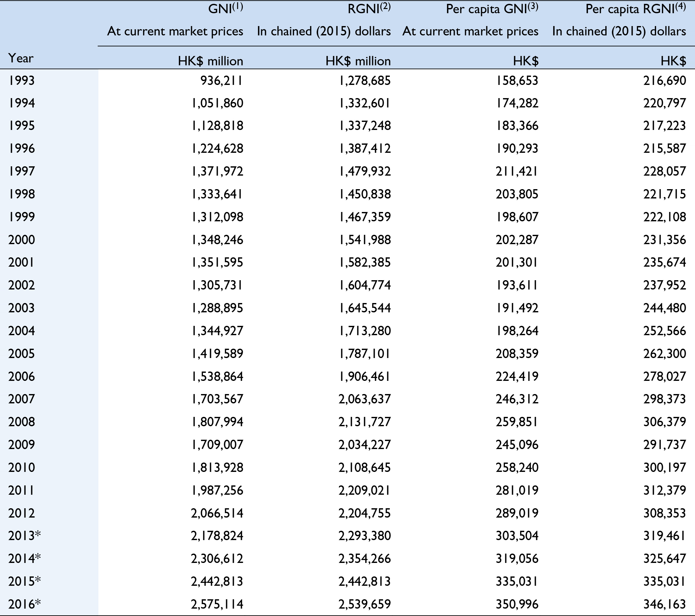
Task: Click RGNI value 2,034,227 for 2009
Action: click(x=364, y=445)
